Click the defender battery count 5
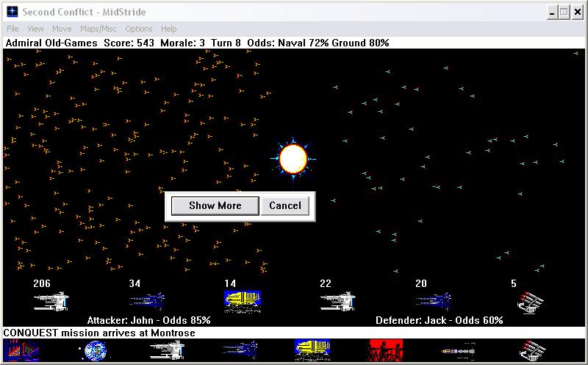Viewport: 588px width, 365px height. [514, 283]
